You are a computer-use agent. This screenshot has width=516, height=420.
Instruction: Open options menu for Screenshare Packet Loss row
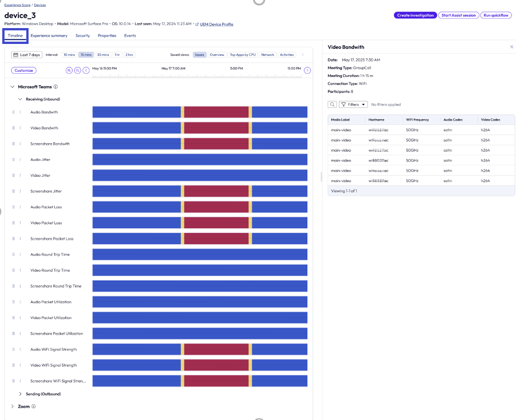[20, 239]
